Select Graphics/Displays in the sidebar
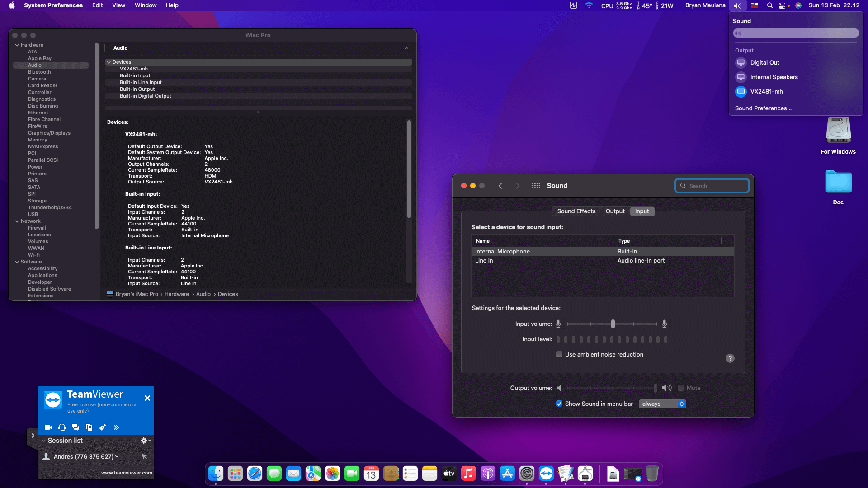 [x=49, y=133]
